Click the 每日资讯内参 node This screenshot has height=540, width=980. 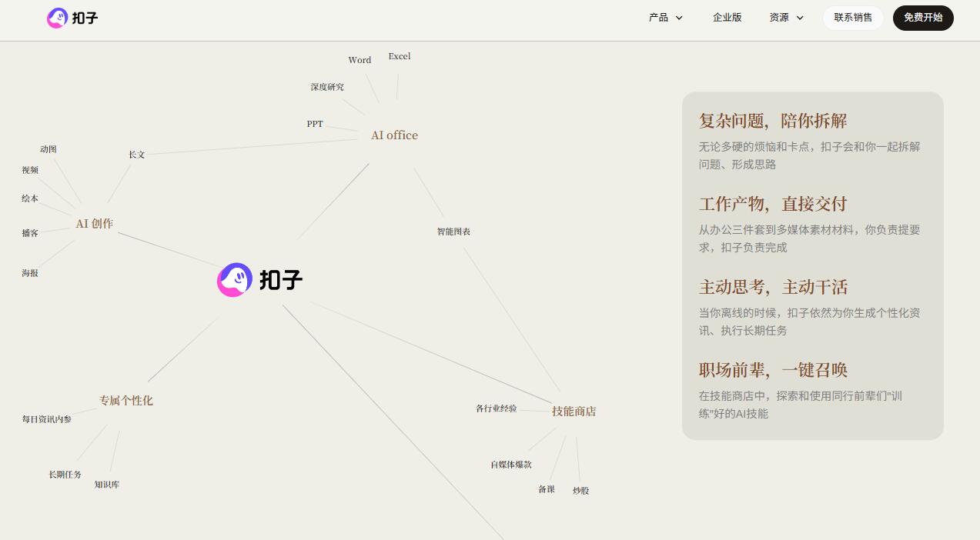click(46, 419)
